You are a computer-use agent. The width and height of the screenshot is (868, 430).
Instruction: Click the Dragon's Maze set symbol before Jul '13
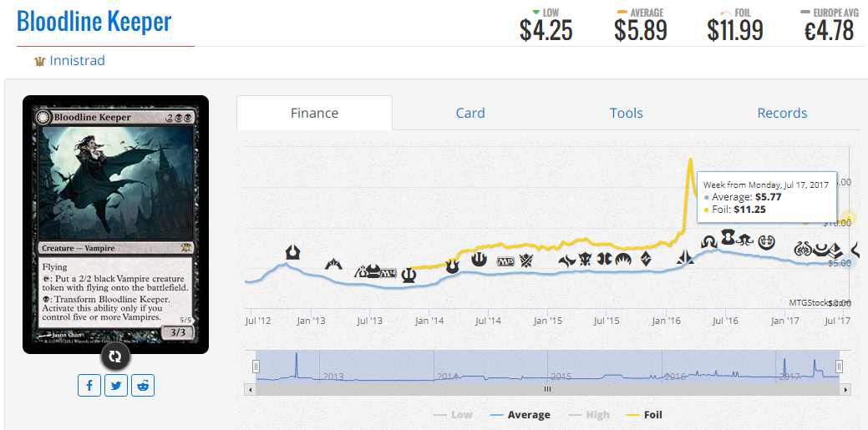[x=362, y=271]
